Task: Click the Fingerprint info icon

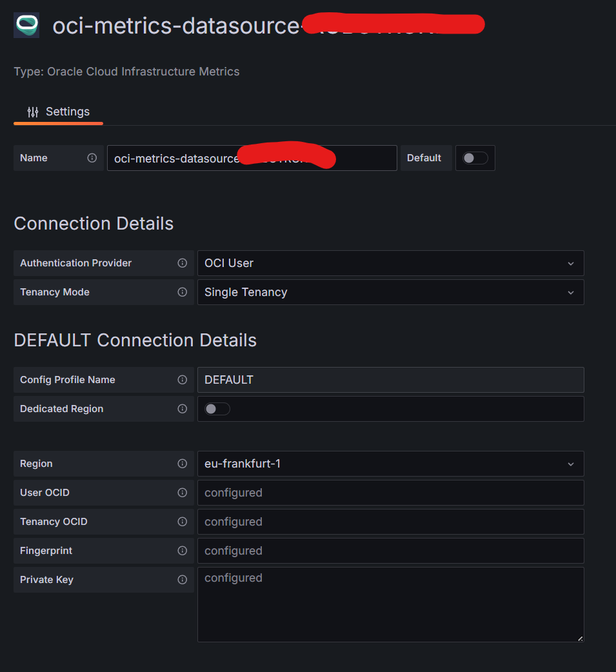Action: (x=182, y=551)
